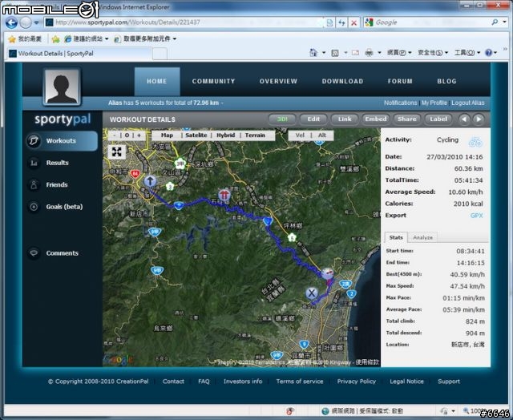Click the Favorites star icon
The width and height of the screenshot is (513, 420).
click(x=12, y=39)
